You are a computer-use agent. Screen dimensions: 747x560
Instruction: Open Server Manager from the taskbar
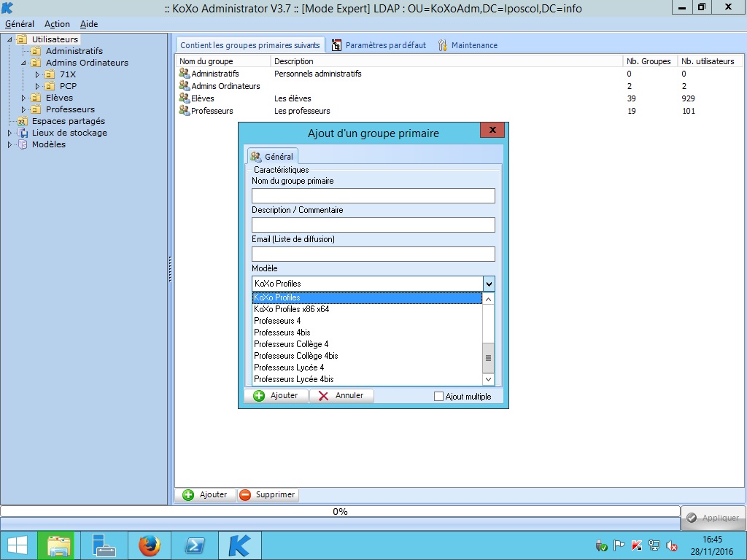click(x=104, y=545)
